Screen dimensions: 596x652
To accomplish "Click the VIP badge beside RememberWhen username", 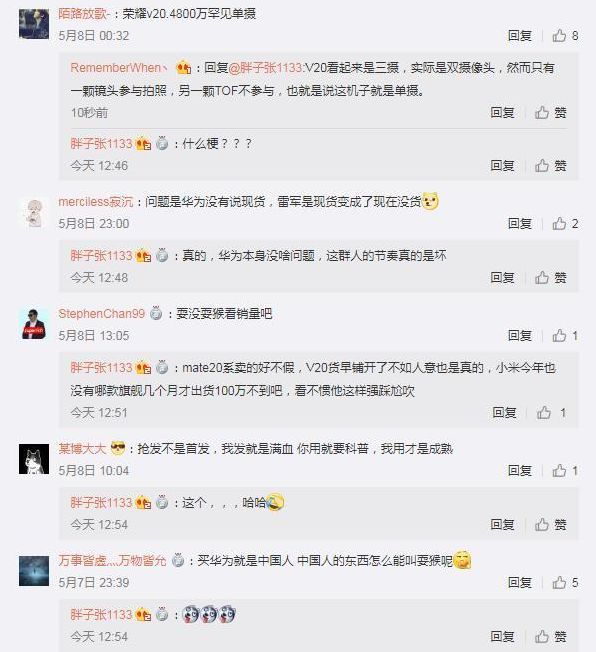I will tap(183, 67).
